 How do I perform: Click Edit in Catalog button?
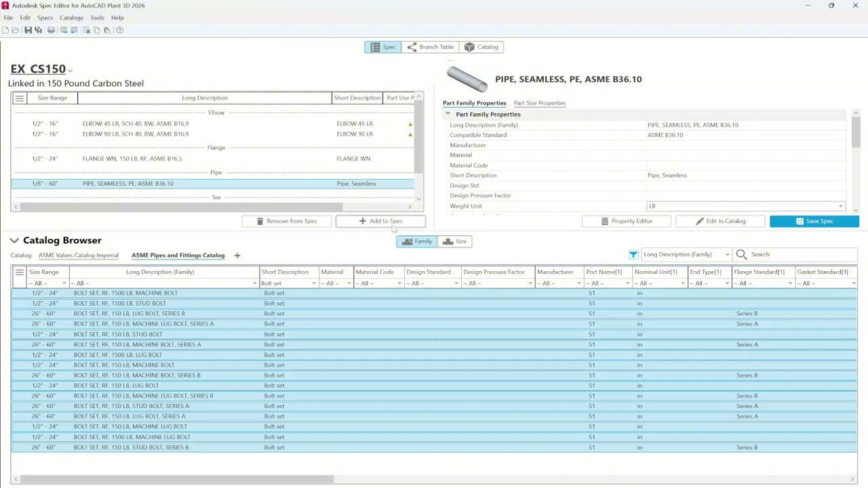tap(720, 221)
